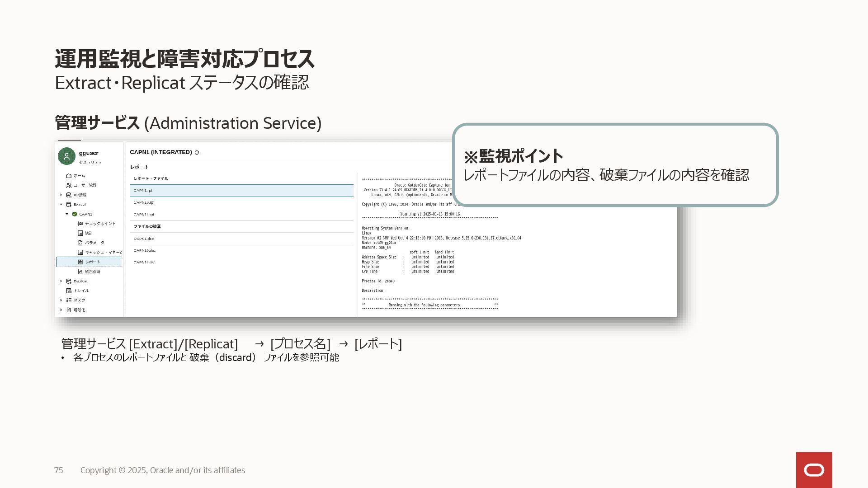Viewport: 868px width, 488px height.
Task: Select レポート in the CAPN1 submenu
Action: pos(93,262)
